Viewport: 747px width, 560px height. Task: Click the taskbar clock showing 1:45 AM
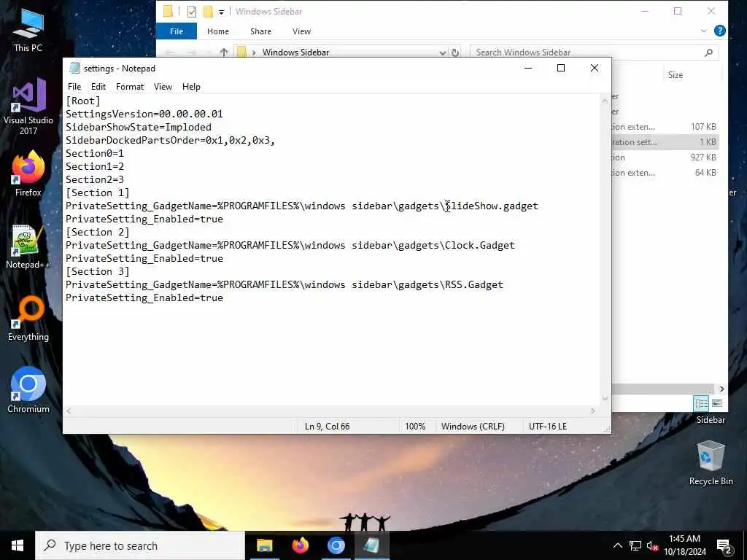tap(684, 545)
